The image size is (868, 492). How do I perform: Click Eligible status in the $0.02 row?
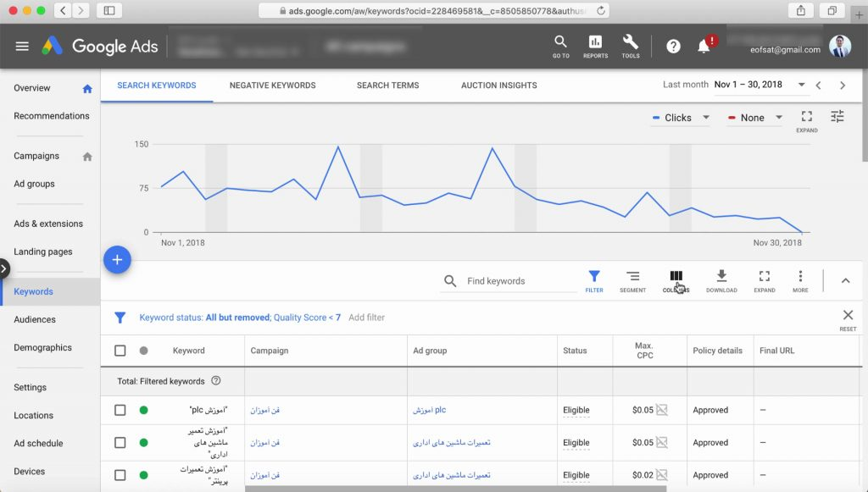click(576, 475)
